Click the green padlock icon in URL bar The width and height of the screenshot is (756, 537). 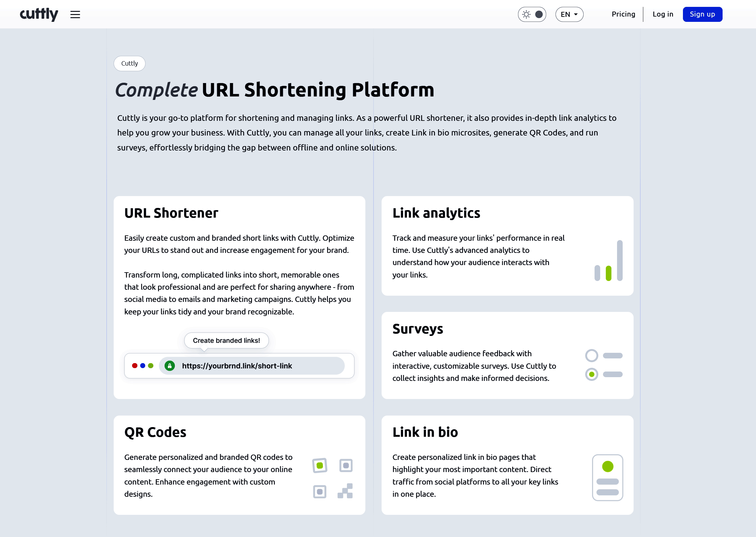[170, 366]
